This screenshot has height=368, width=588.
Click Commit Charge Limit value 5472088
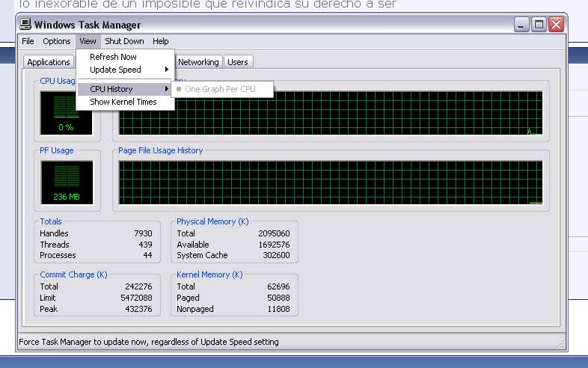pyautogui.click(x=136, y=298)
